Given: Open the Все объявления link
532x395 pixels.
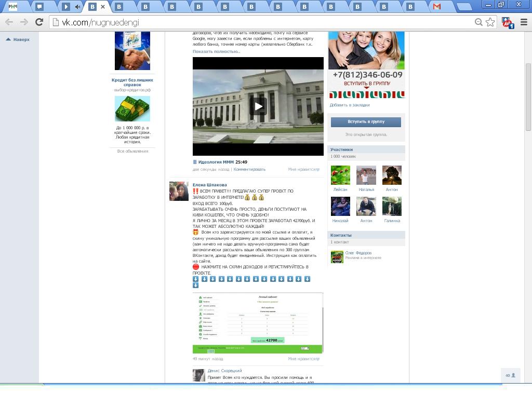Looking at the screenshot, I should pos(132,151).
